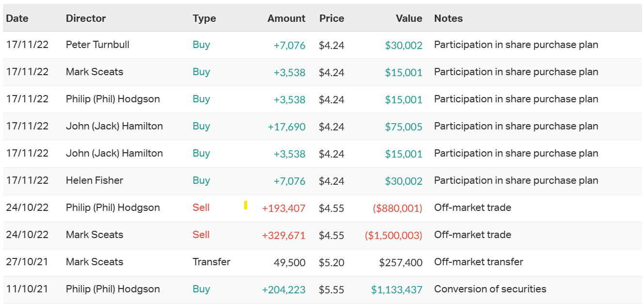644x304 pixels.
Task: Click the yellow marker beside +193,407
Action: pos(246,205)
